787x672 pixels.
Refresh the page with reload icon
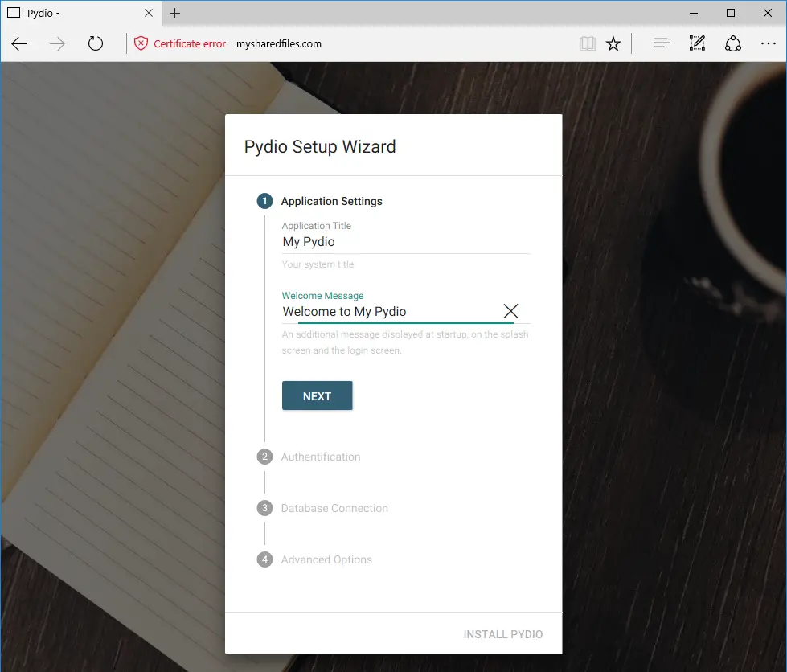[x=96, y=43]
